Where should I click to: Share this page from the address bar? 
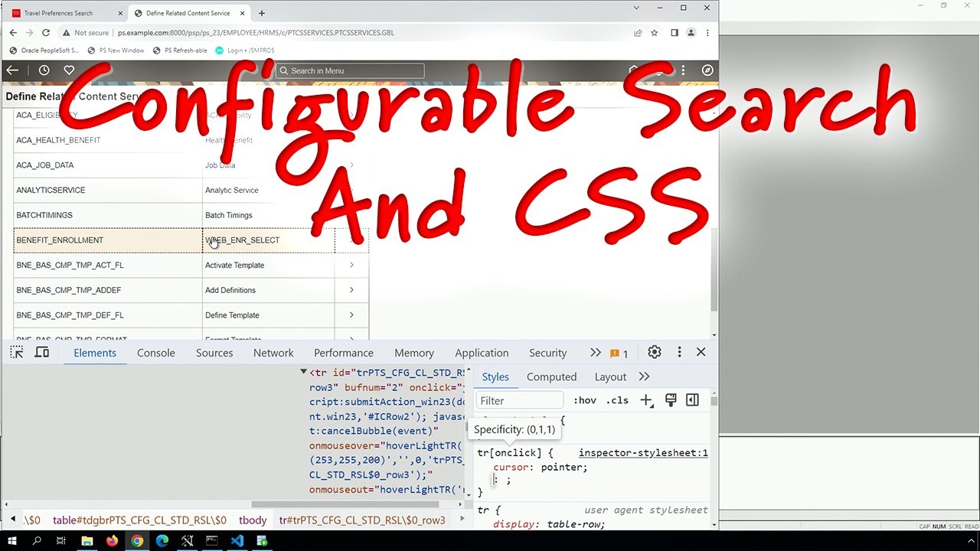(x=638, y=33)
